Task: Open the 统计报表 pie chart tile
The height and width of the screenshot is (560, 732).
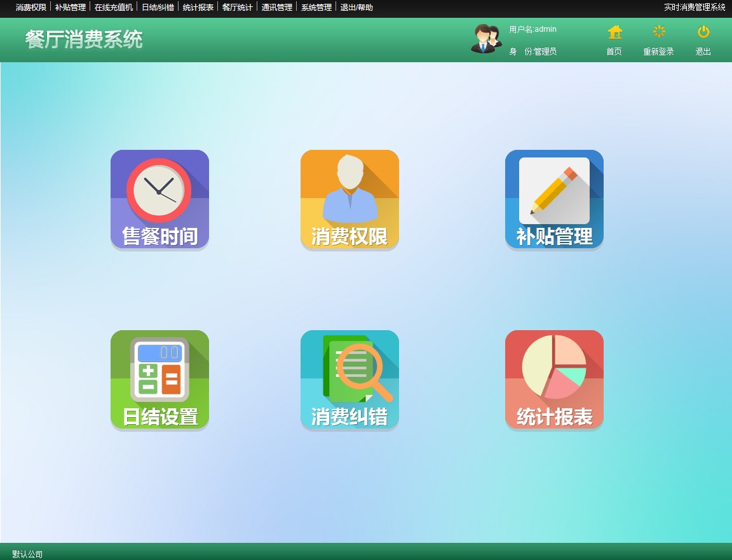Action: tap(554, 380)
